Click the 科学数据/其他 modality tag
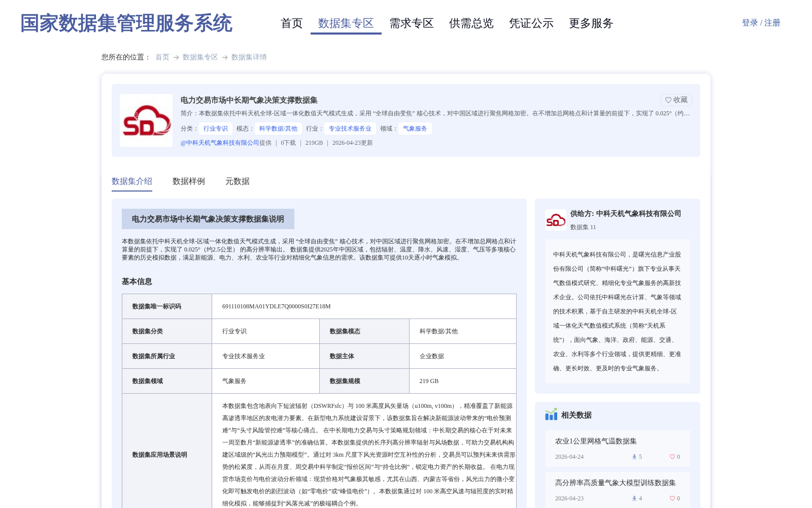Image resolution: width=812 pixels, height=508 pixels. click(279, 129)
